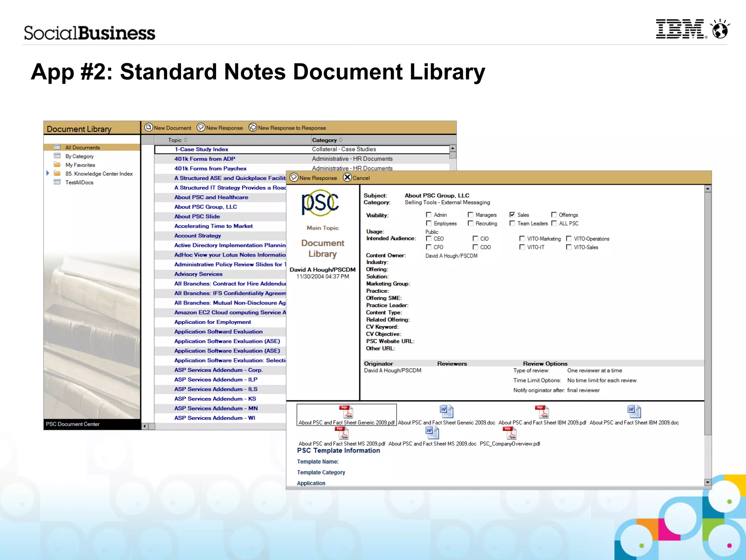Toggle the Recruiting visibility checkbox
Viewport: 746px width, 560px height.
click(471, 223)
